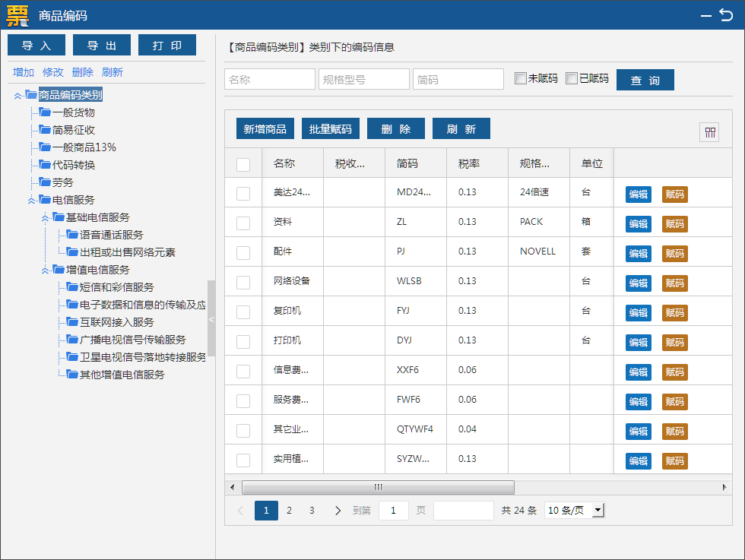The height and width of the screenshot is (560, 745).
Task: Check the row checkbox for 美达24...
Action: [243, 194]
